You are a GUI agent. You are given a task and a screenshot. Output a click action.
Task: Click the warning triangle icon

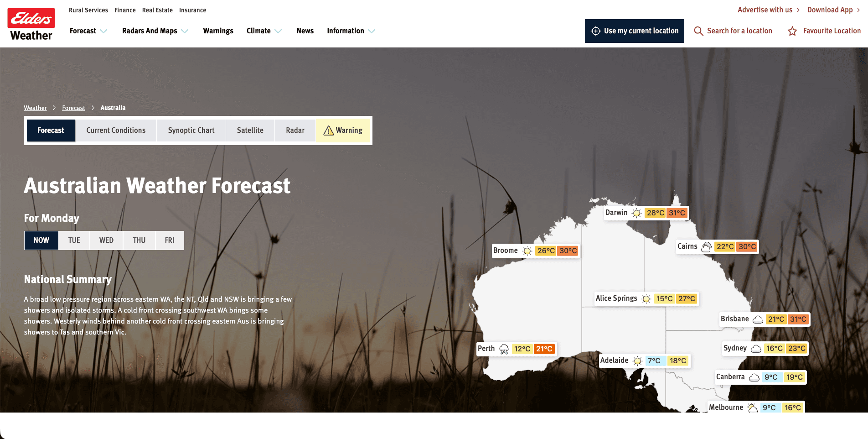[328, 131]
